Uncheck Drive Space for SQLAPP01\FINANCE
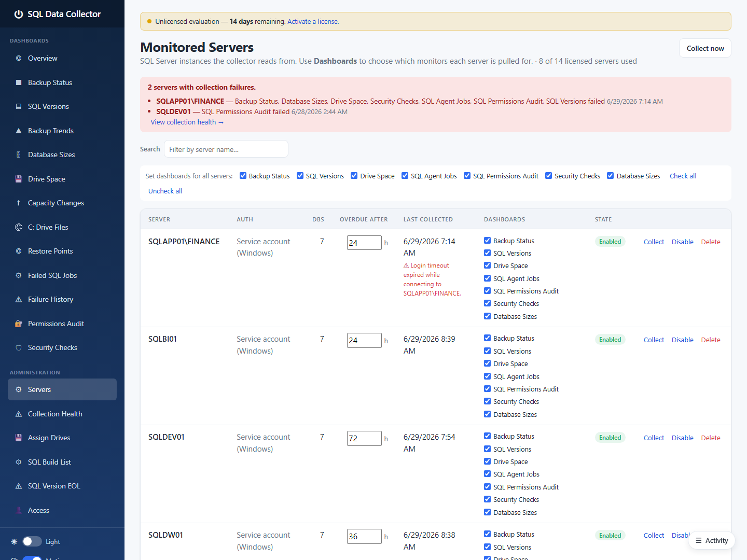The image size is (747, 560). click(x=488, y=265)
